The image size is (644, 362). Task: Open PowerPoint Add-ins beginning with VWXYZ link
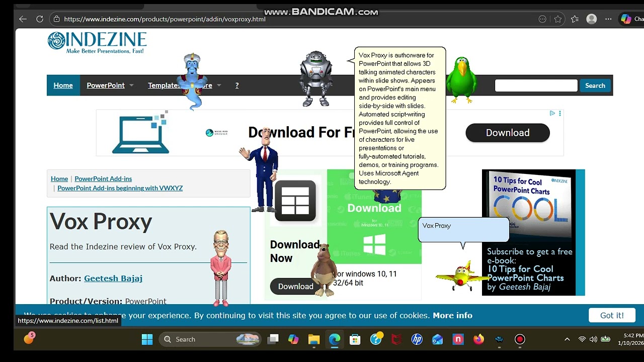[x=120, y=188]
